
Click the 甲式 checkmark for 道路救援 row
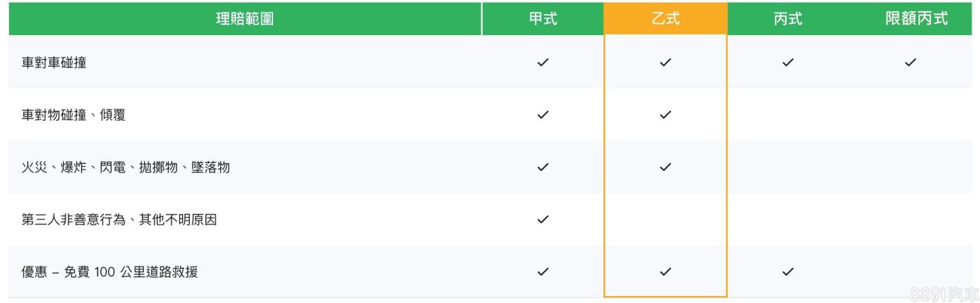543,271
